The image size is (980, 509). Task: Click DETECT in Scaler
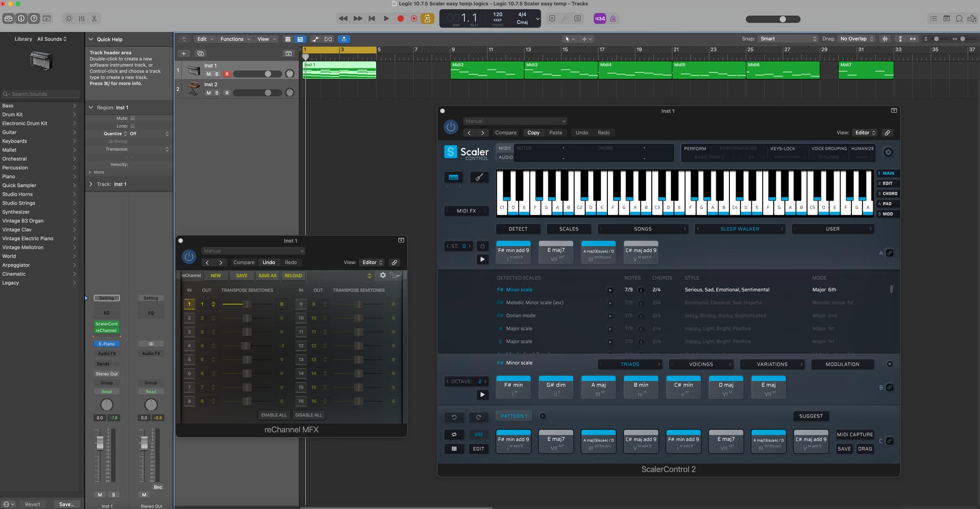click(518, 229)
